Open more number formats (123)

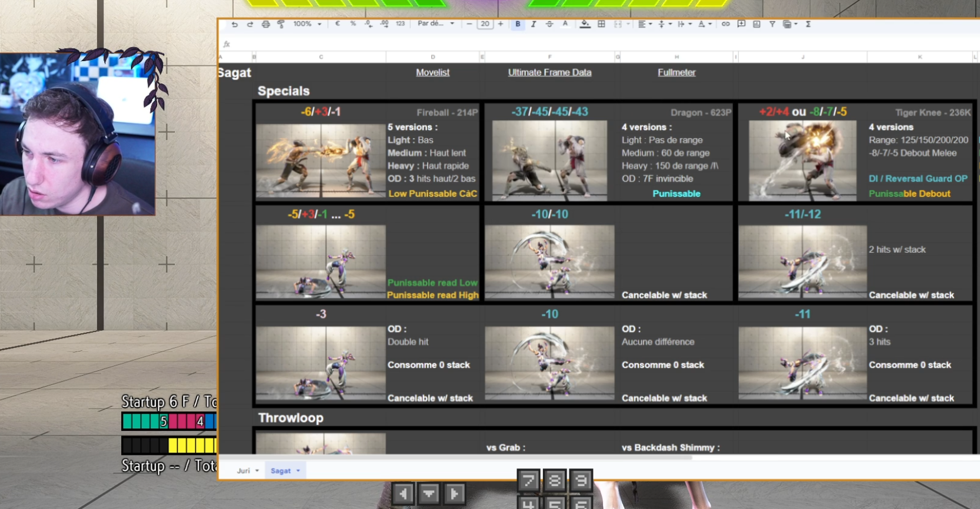pyautogui.click(x=401, y=24)
